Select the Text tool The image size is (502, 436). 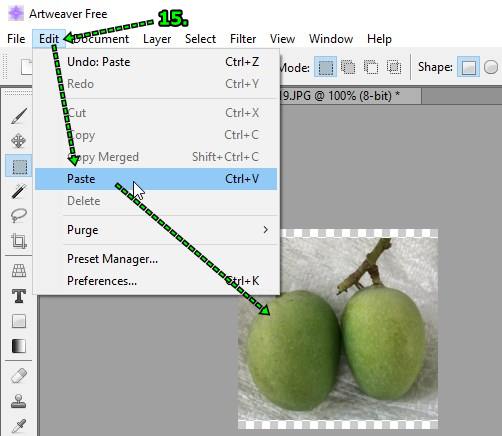coord(19,296)
